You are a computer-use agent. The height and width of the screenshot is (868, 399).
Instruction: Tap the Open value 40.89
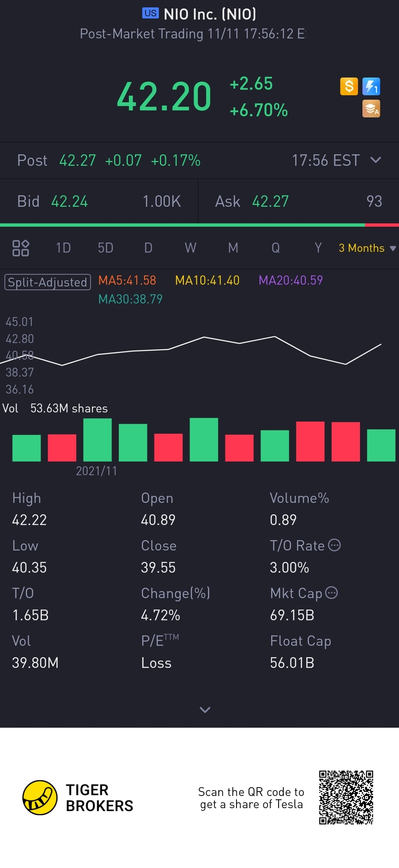pos(158,520)
